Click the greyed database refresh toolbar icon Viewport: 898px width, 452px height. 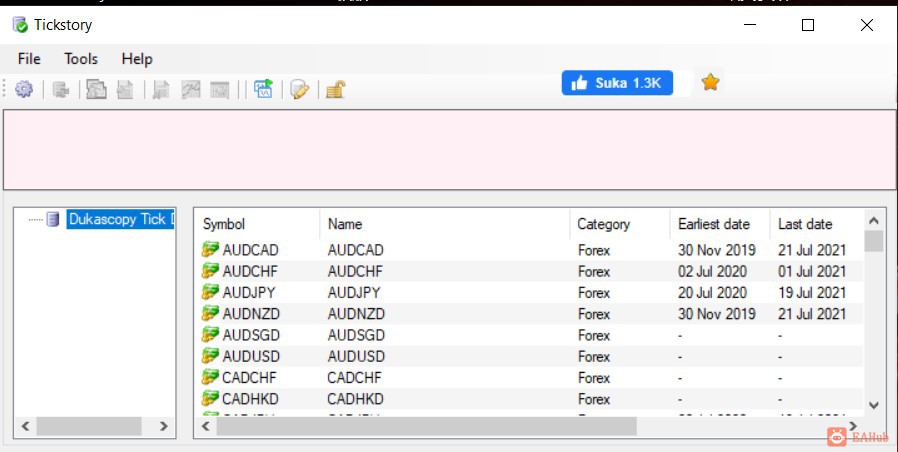(x=61, y=90)
